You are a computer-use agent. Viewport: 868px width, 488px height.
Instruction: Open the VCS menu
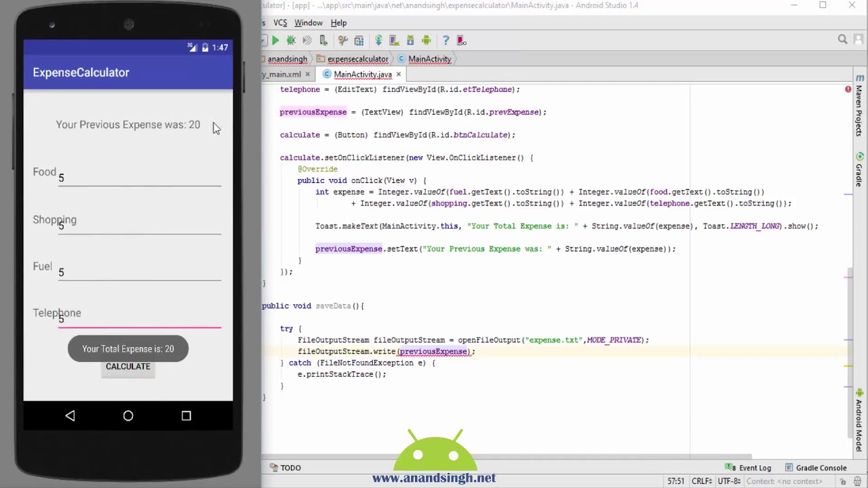pyautogui.click(x=280, y=23)
